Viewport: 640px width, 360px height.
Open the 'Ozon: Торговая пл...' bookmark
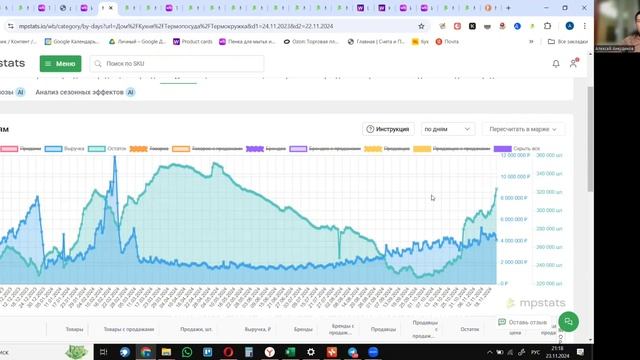click(311, 41)
